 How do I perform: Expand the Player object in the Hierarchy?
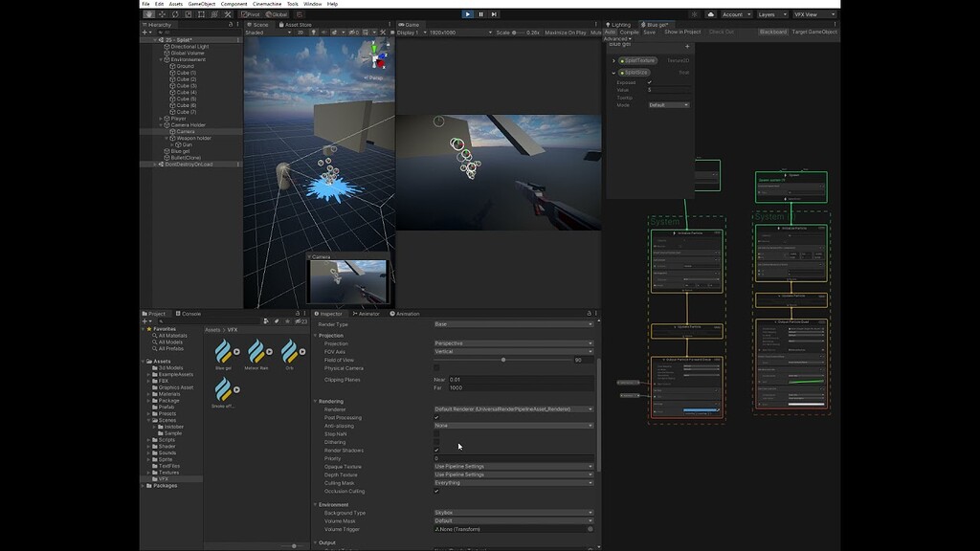[x=161, y=118]
